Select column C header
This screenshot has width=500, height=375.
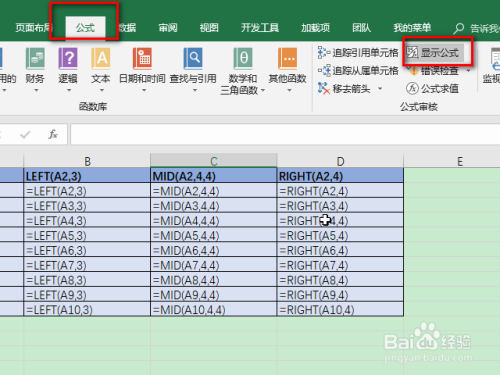click(214, 161)
